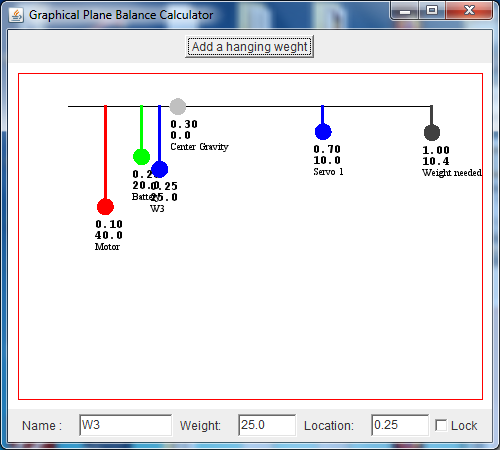This screenshot has height=450, width=500.
Task: Select the green Battery weight ball
Action: click(141, 157)
